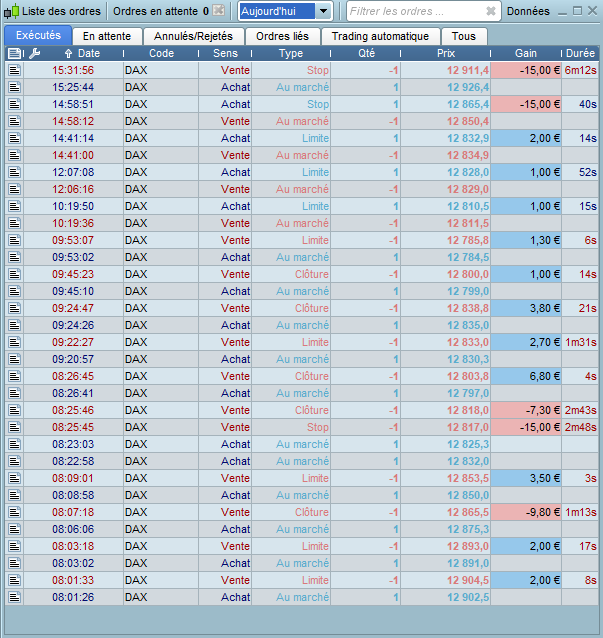The height and width of the screenshot is (638, 603).
Task: Click the Gain column header
Action: coord(526,53)
